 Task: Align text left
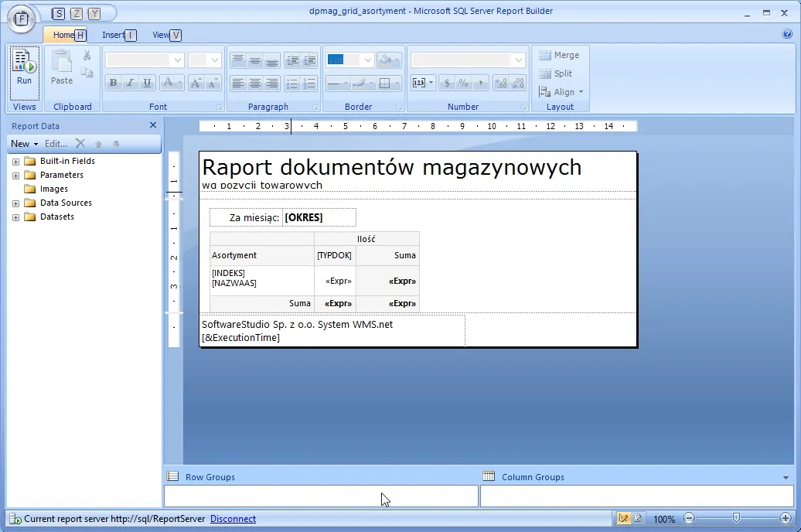click(237, 83)
